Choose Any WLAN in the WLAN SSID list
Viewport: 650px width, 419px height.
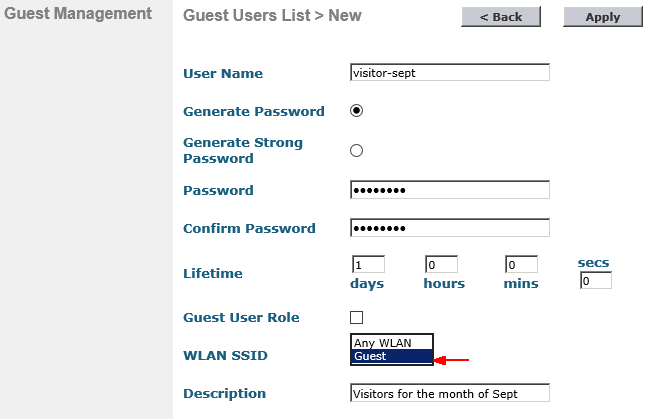click(x=392, y=343)
